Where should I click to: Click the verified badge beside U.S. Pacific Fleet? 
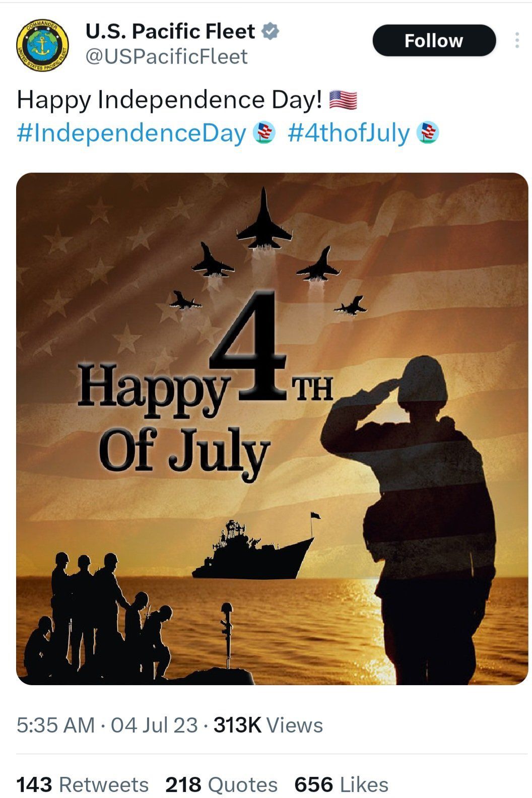tap(270, 31)
